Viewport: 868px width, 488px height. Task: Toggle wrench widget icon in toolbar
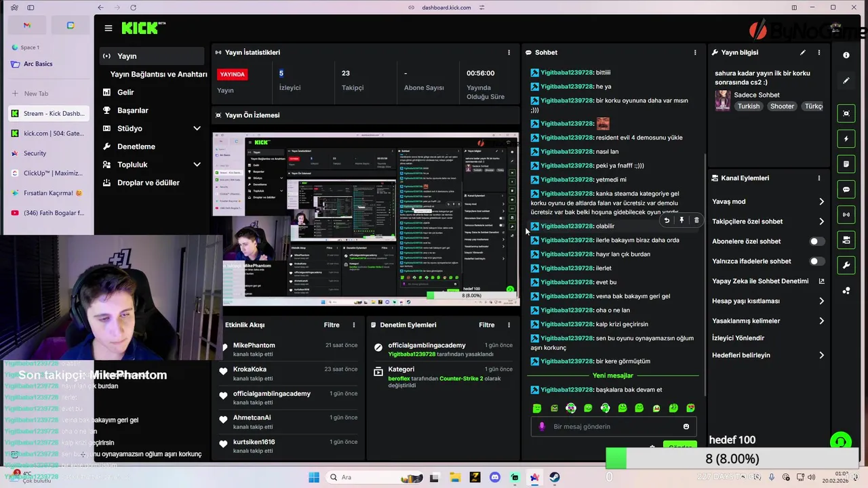coord(846,266)
